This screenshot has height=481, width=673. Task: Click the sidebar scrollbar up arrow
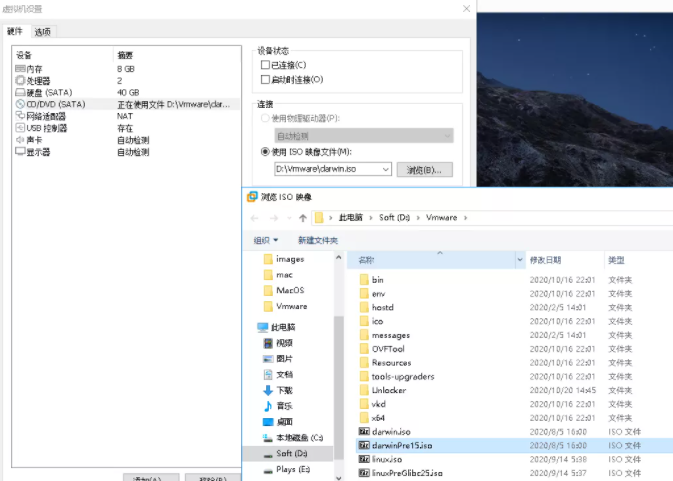click(x=339, y=257)
